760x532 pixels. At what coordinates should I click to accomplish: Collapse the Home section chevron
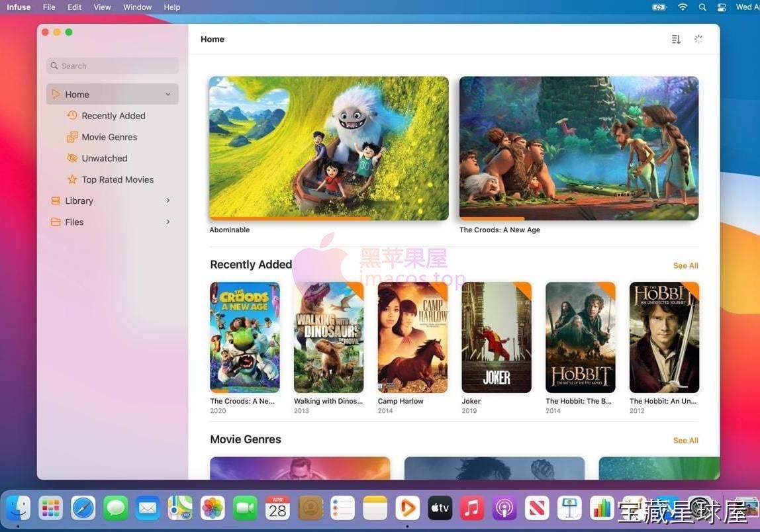168,95
